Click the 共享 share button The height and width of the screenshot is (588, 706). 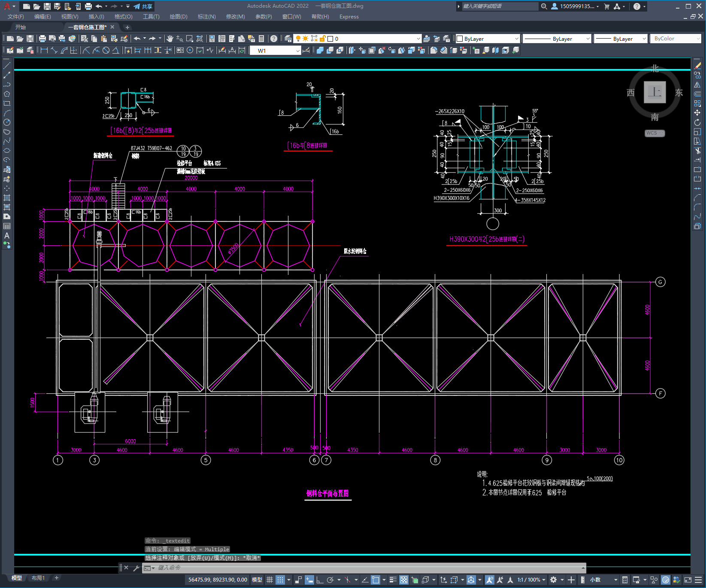143,6
